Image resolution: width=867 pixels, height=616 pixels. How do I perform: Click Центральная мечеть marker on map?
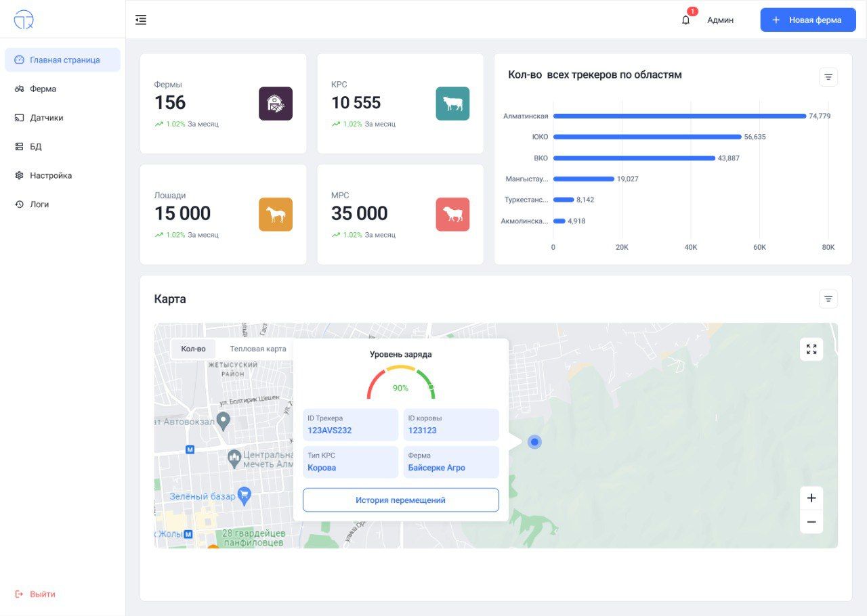[x=234, y=459]
